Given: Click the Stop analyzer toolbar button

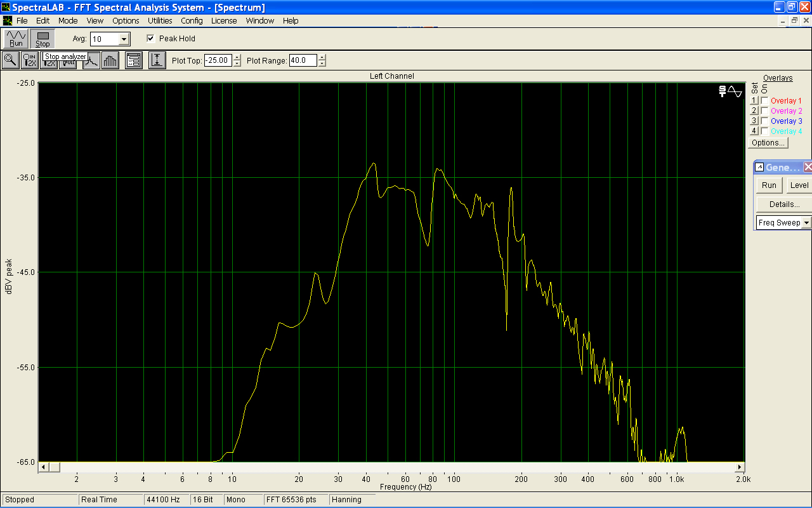Looking at the screenshot, I should coord(43,39).
